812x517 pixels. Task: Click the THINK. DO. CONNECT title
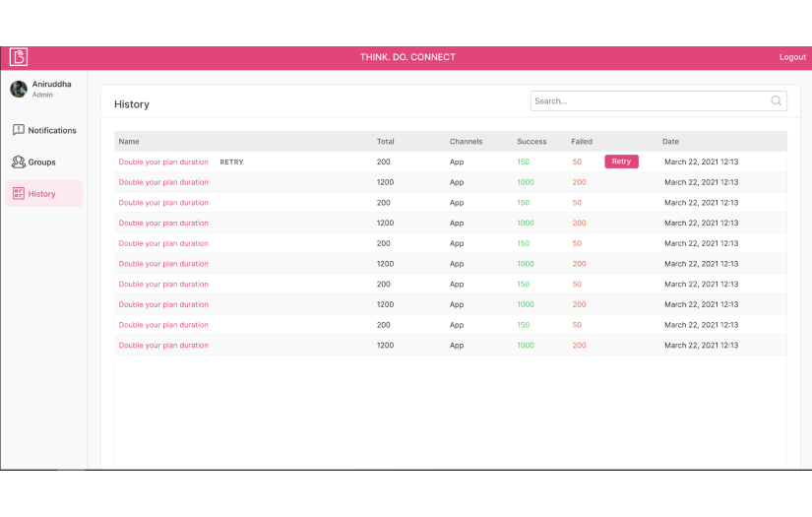[407, 57]
